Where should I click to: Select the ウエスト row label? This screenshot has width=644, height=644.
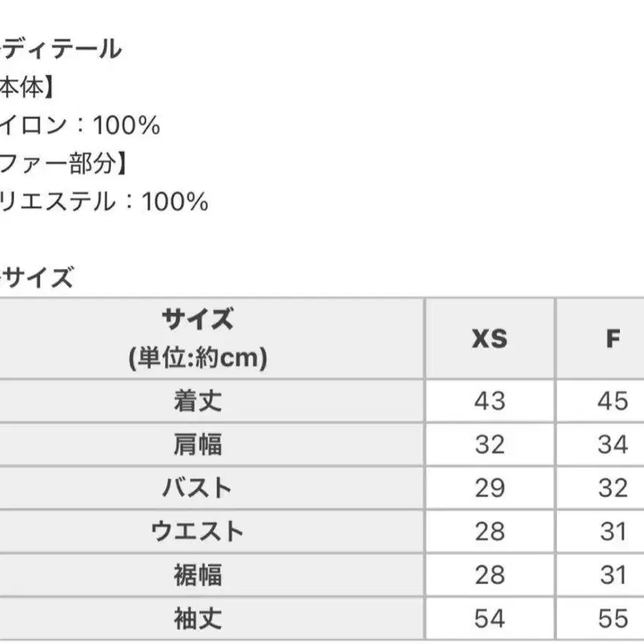[198, 531]
